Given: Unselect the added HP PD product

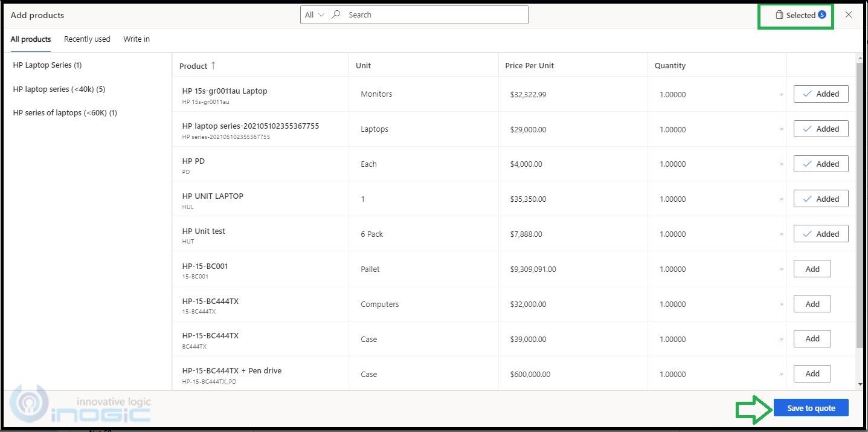Looking at the screenshot, I should 820,164.
